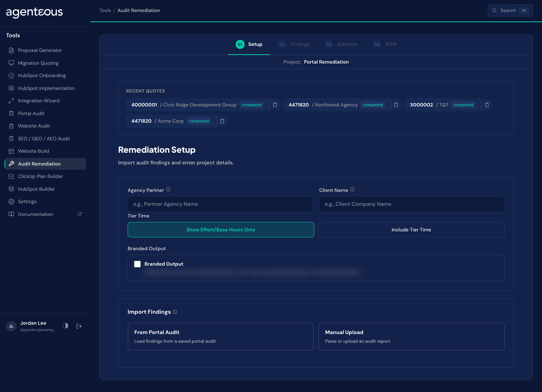Click the Migration Quoting monitor icon

(x=11, y=63)
